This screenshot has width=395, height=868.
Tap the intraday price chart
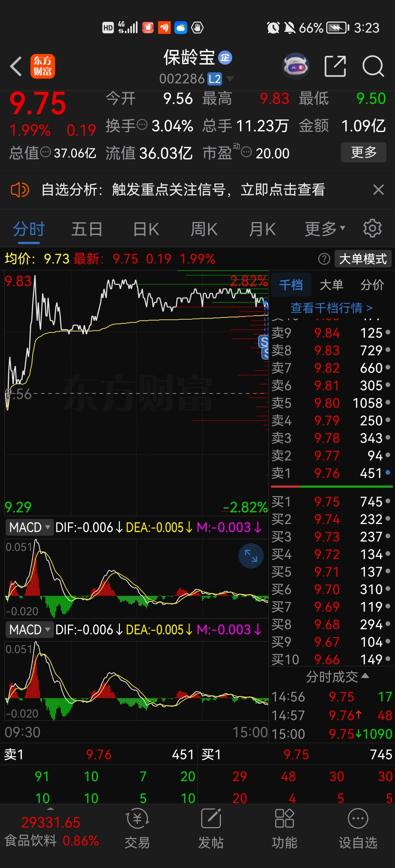pos(136,393)
